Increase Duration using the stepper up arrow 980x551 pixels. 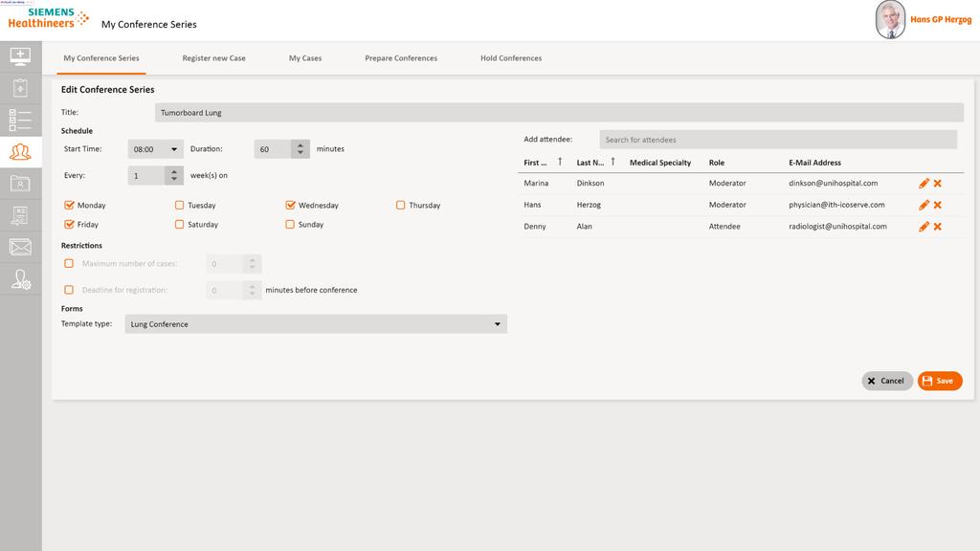coord(300,144)
